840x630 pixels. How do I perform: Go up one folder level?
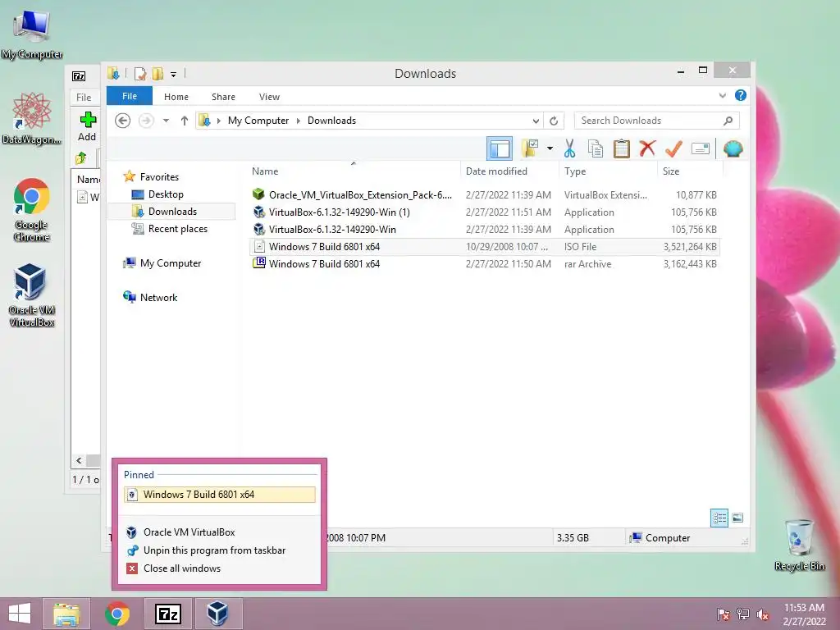pyautogui.click(x=185, y=121)
